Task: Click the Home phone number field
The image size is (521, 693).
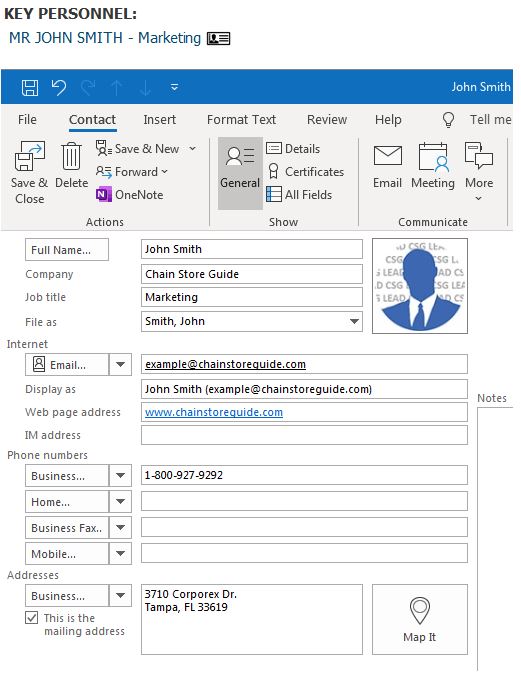Action: click(304, 501)
